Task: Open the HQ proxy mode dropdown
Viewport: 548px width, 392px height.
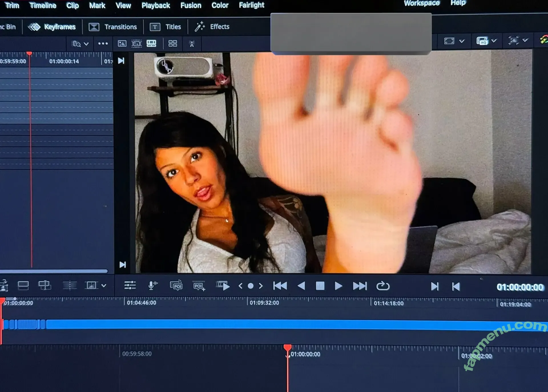Action: (494, 41)
